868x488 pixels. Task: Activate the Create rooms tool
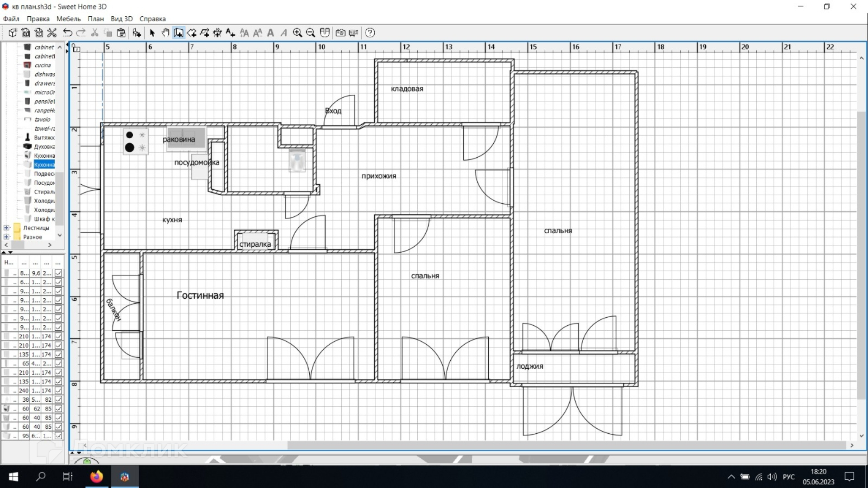[192, 33]
